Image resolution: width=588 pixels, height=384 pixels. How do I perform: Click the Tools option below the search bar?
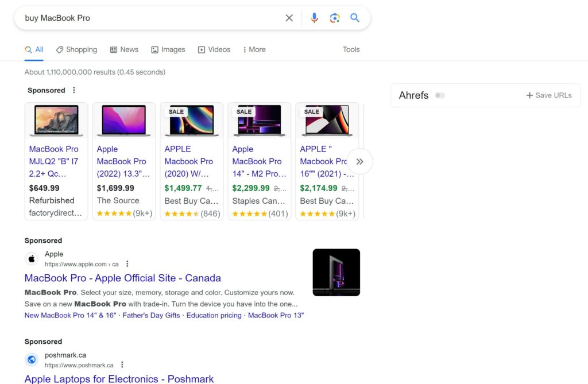tap(351, 49)
